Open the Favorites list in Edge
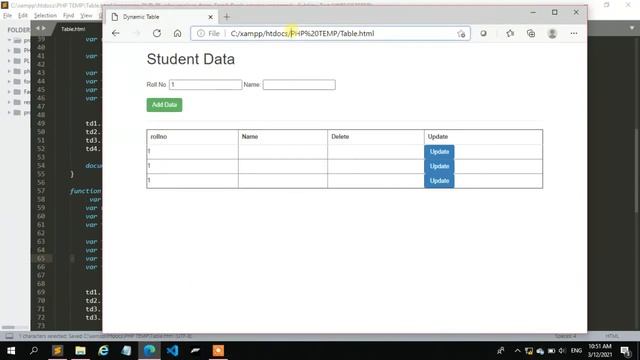Screen dimensions: 640x360 [510, 33]
